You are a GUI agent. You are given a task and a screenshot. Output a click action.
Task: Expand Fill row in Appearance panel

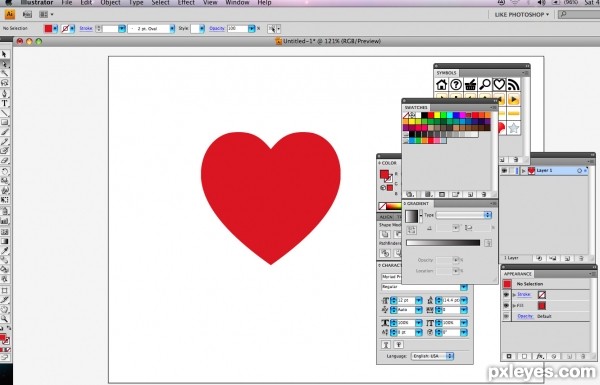515,306
